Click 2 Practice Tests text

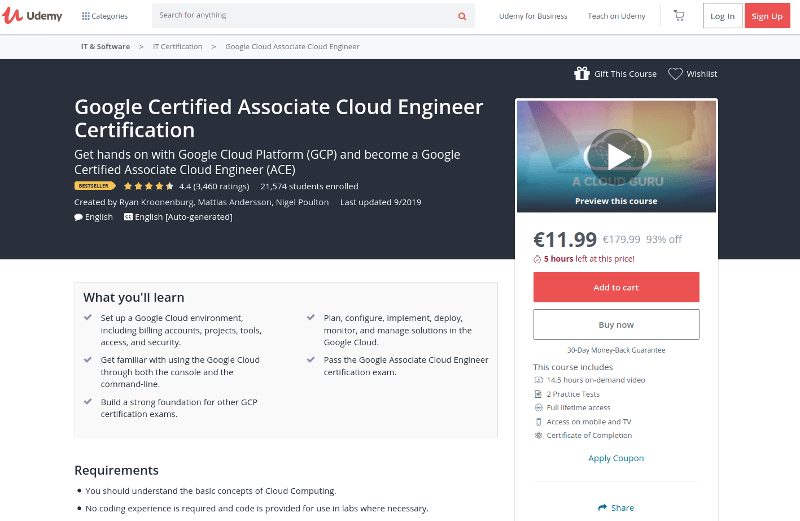pos(573,394)
